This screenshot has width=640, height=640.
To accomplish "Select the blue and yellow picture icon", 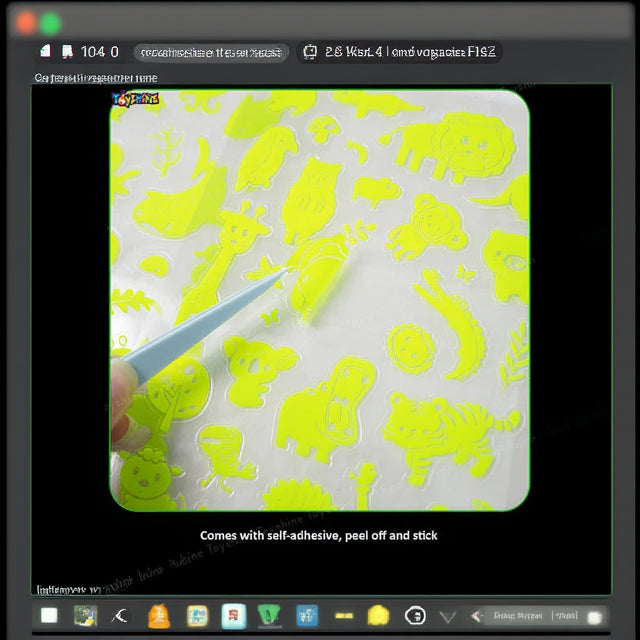I will coord(197,616).
